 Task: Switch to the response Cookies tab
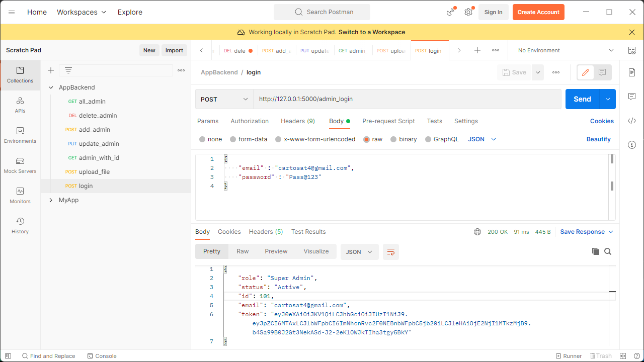[x=229, y=232]
